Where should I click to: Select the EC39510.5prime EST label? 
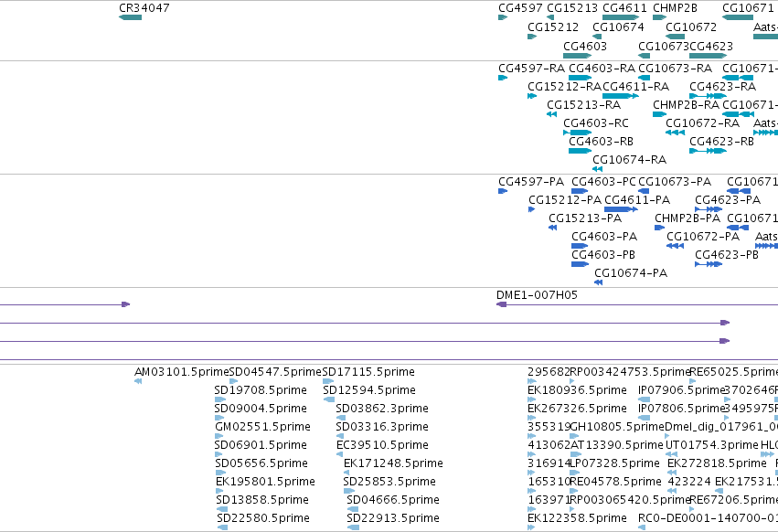coord(382,445)
